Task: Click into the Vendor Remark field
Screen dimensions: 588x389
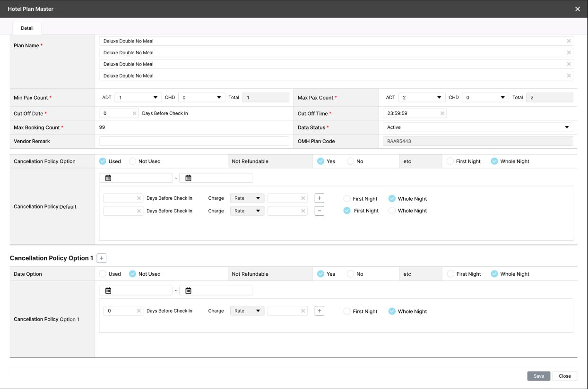Action: [x=194, y=141]
